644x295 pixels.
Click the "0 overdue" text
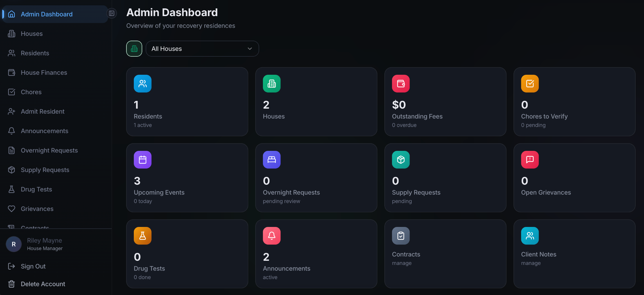pyautogui.click(x=404, y=125)
